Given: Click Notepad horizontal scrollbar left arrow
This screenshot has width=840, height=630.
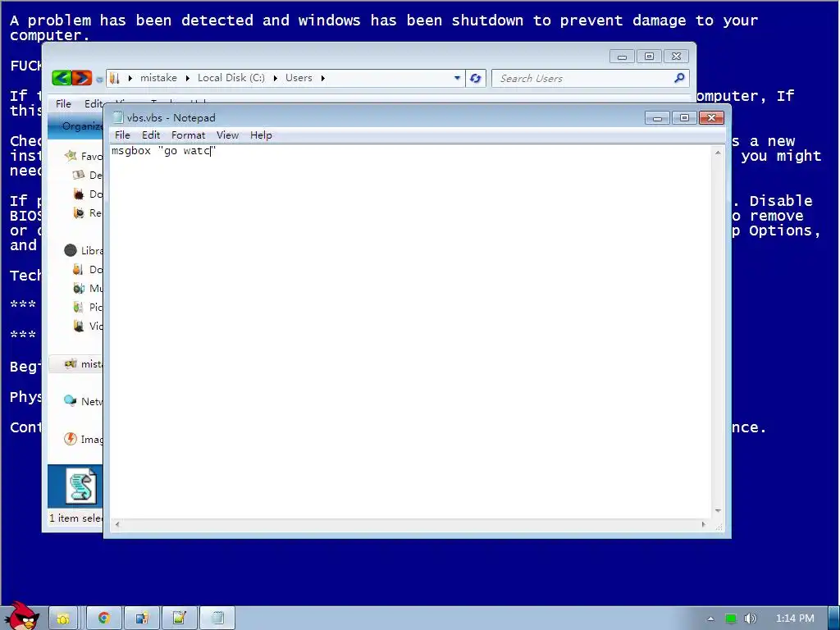Looking at the screenshot, I should pyautogui.click(x=117, y=524).
